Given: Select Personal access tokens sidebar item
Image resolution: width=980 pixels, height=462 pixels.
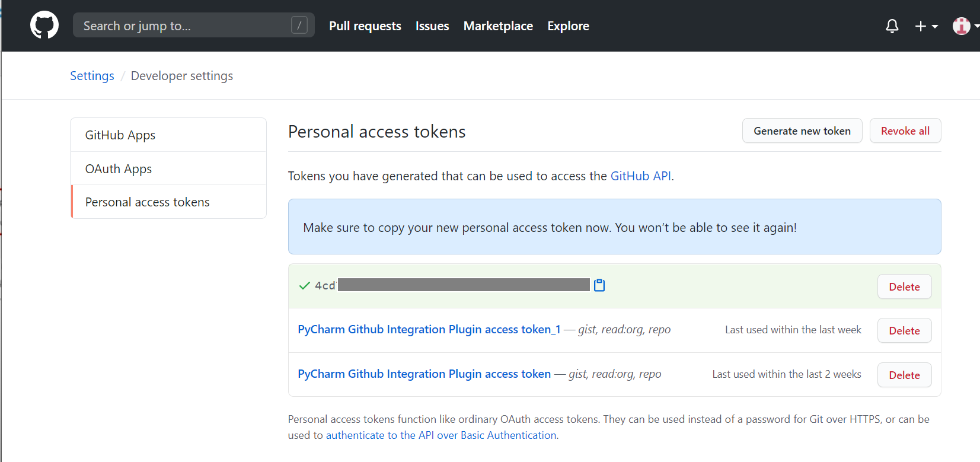Looking at the screenshot, I should (x=148, y=202).
